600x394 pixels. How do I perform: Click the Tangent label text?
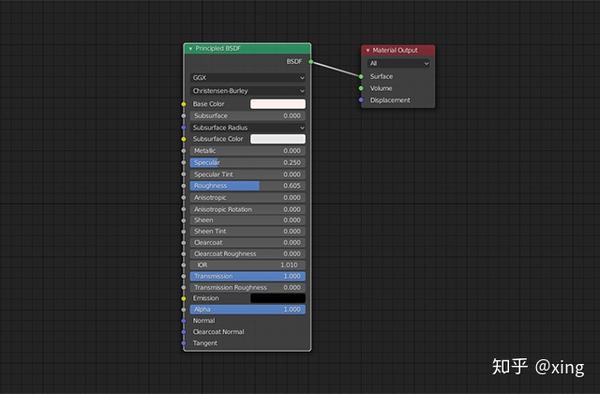[x=205, y=343]
